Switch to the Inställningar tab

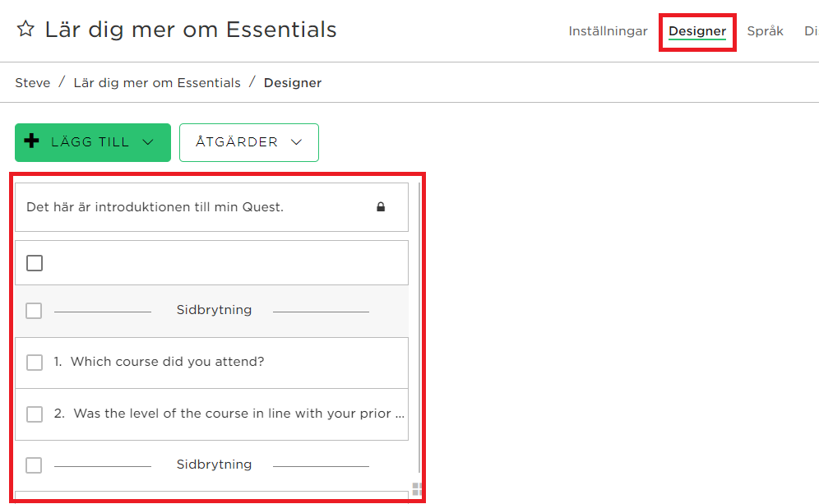click(x=608, y=31)
